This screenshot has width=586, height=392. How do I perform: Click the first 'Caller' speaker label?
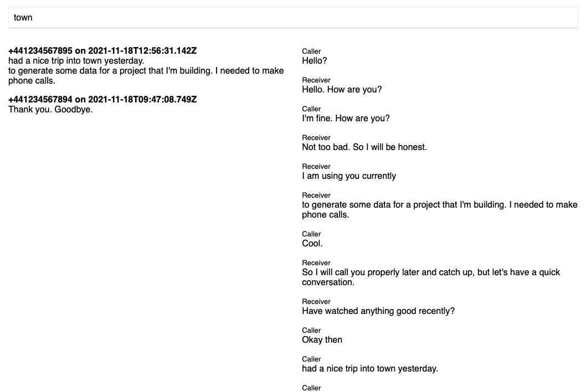(x=311, y=51)
